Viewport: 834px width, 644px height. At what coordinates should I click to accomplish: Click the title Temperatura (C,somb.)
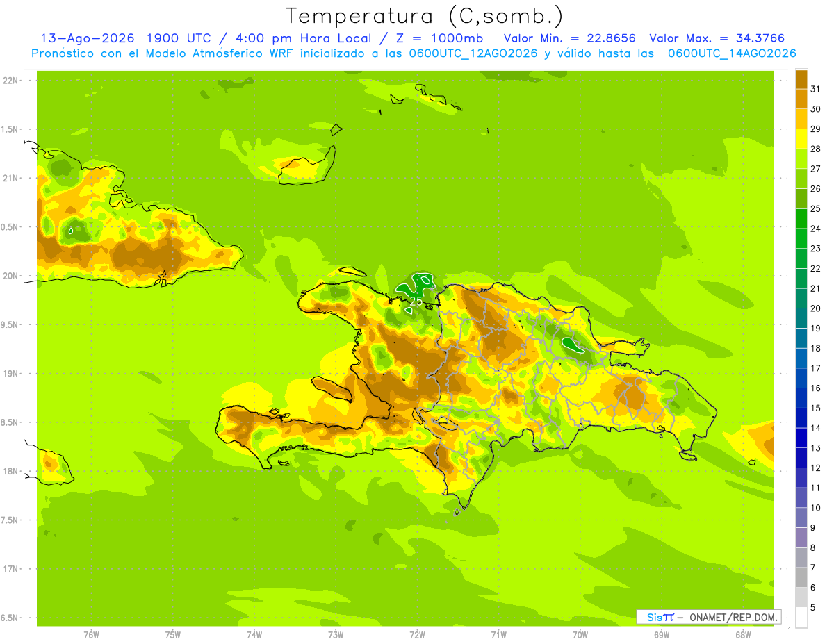[425, 17]
